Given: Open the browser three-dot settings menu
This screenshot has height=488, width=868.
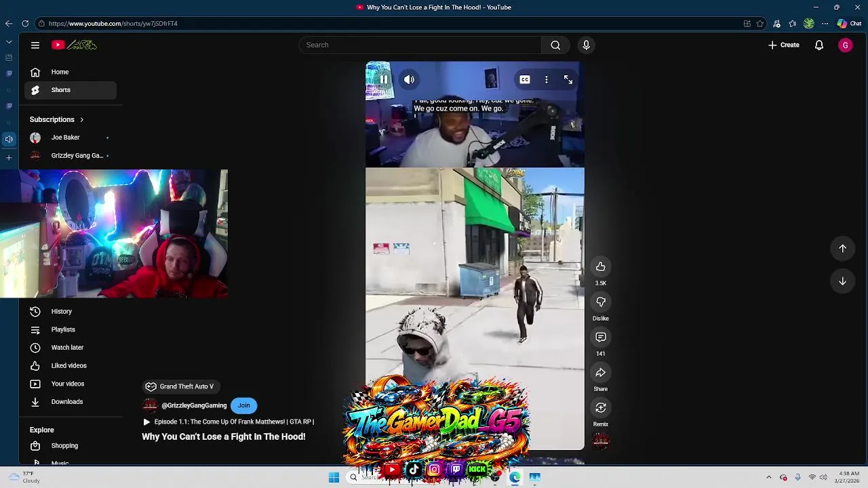Looking at the screenshot, I should (825, 24).
